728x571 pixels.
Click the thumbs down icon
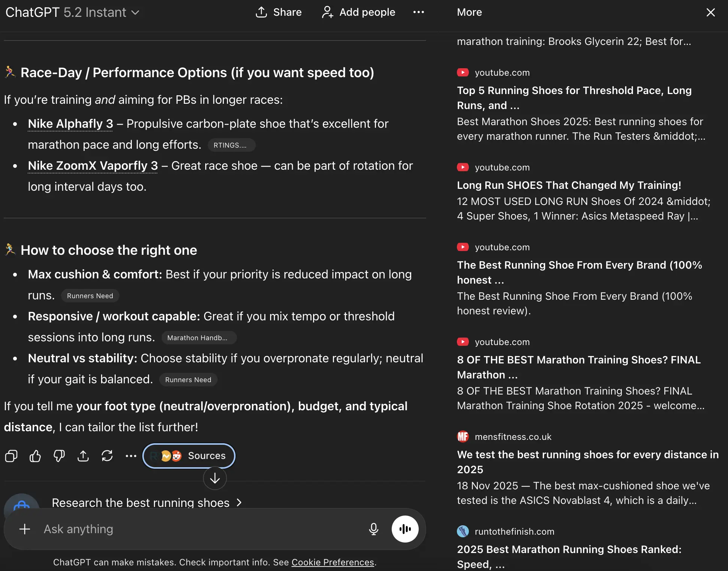(59, 456)
